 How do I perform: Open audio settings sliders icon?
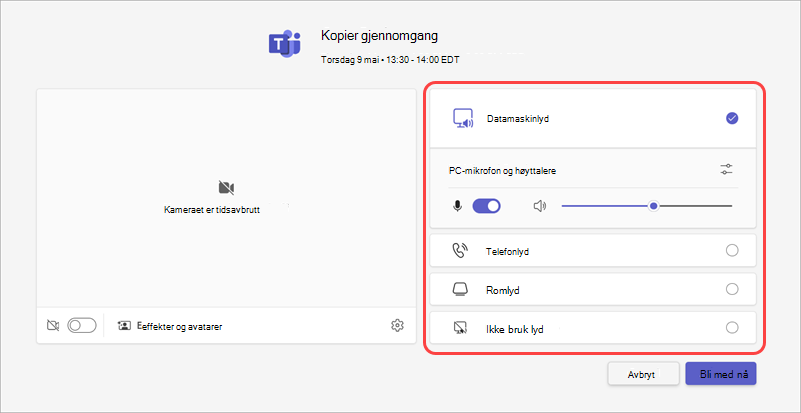pyautogui.click(x=726, y=170)
